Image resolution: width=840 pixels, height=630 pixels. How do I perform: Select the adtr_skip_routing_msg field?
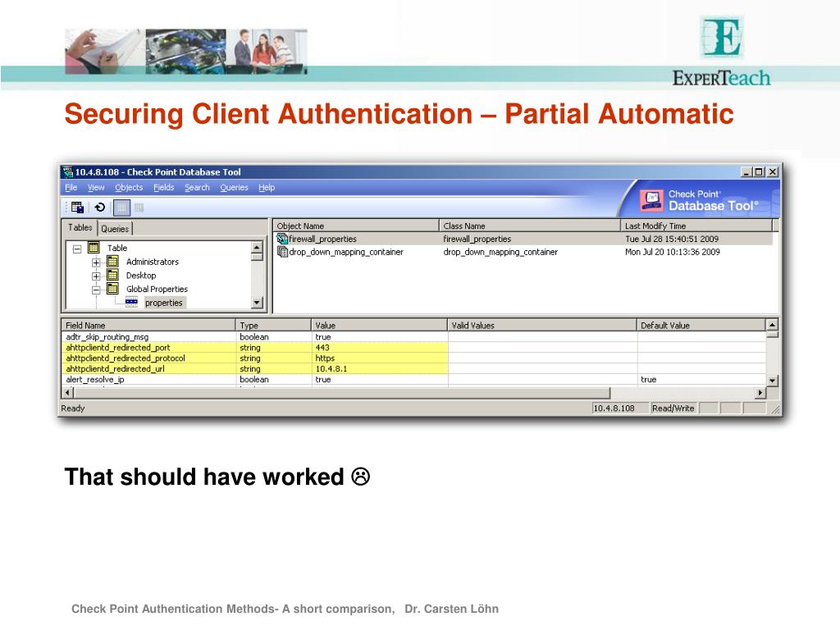pos(107,337)
